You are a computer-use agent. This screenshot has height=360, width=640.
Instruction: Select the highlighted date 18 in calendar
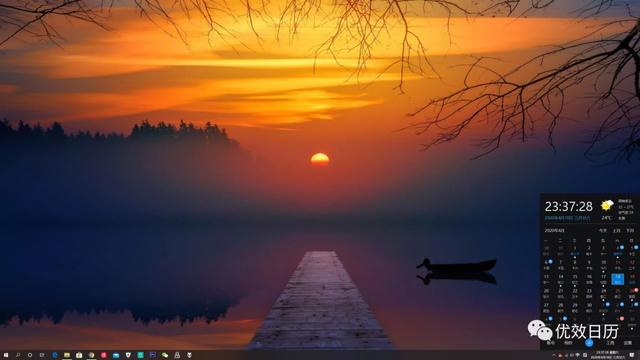coord(618,279)
